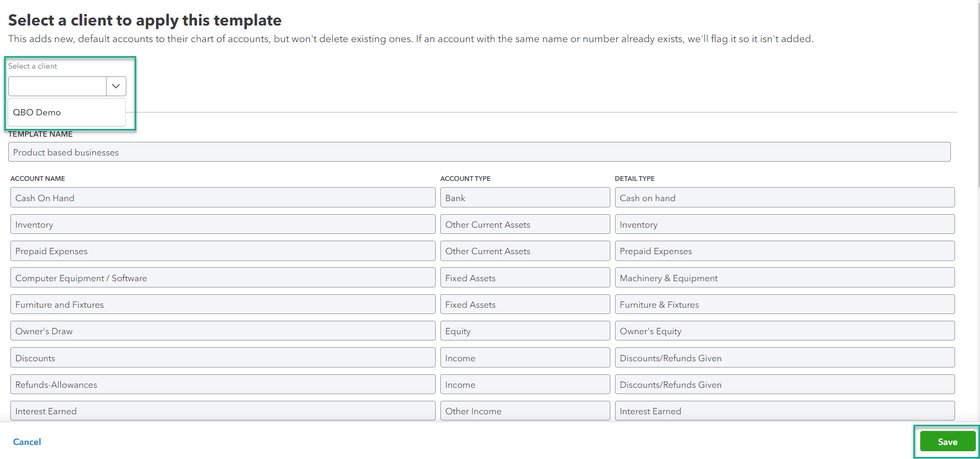Screen dimensions: 980x459
Task: Select the Cash On Hand account name field
Action: click(222, 198)
